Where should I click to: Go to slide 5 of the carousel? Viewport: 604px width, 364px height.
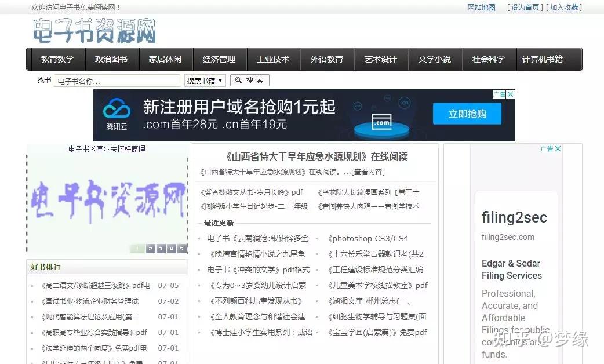(x=182, y=249)
